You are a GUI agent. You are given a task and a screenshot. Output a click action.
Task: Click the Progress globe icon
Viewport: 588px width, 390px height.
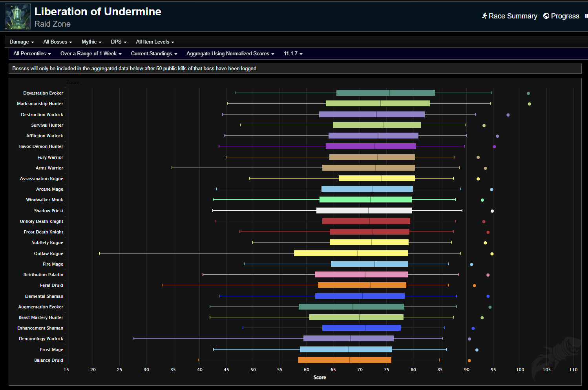(x=546, y=16)
